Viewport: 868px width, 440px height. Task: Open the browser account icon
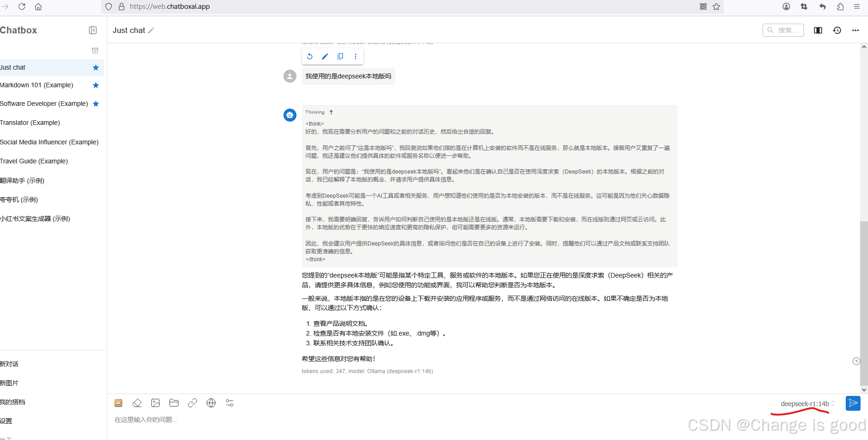[x=786, y=6]
